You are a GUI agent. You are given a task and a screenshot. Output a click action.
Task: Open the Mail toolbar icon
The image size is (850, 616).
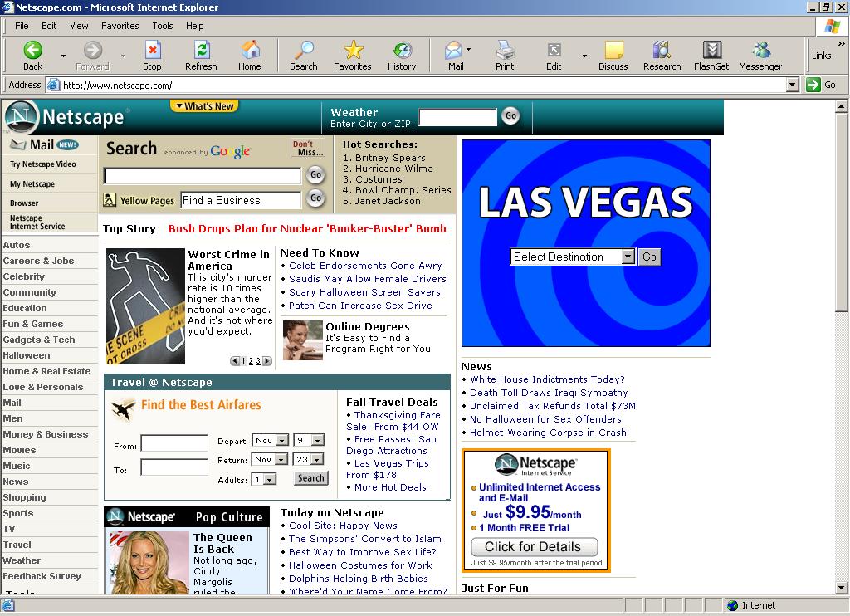pos(454,56)
